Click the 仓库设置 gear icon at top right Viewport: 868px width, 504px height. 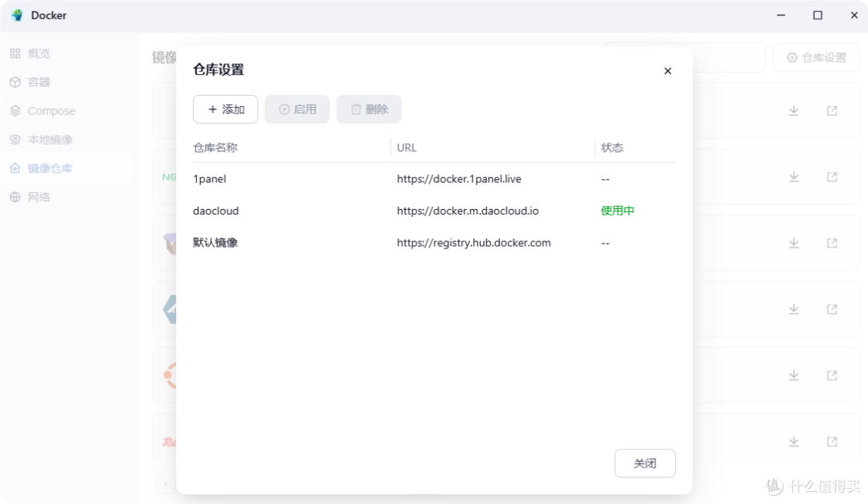coord(791,56)
